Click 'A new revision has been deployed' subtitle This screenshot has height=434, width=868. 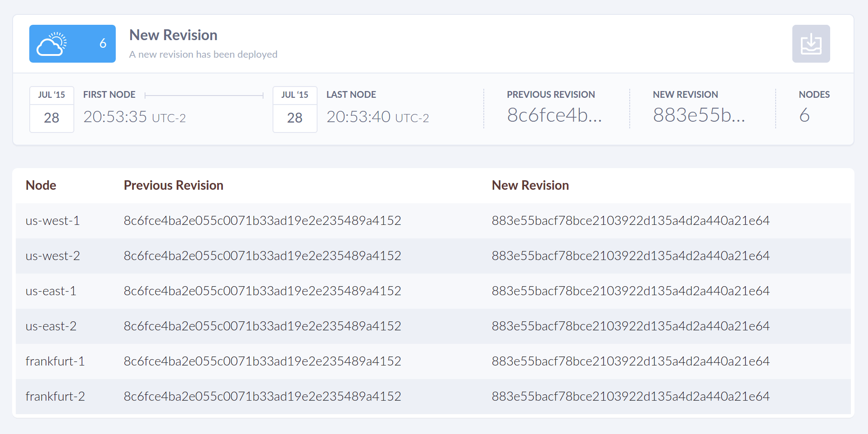(203, 55)
